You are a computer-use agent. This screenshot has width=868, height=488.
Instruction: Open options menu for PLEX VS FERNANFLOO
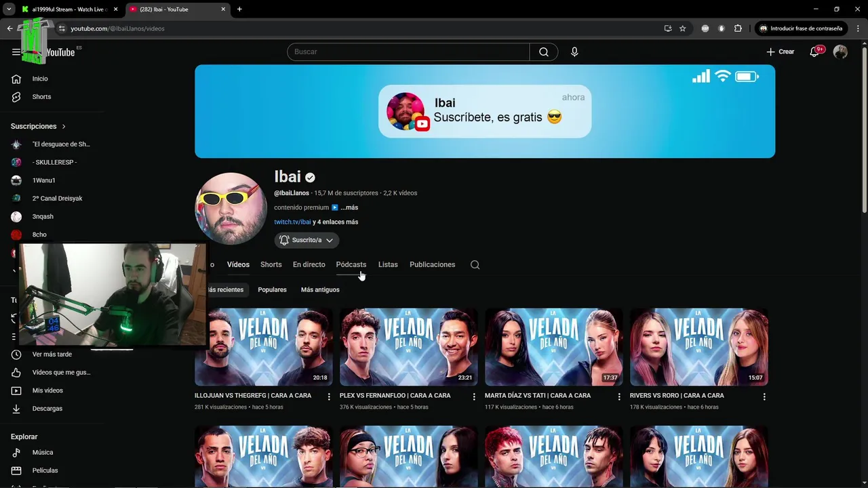tap(474, 396)
